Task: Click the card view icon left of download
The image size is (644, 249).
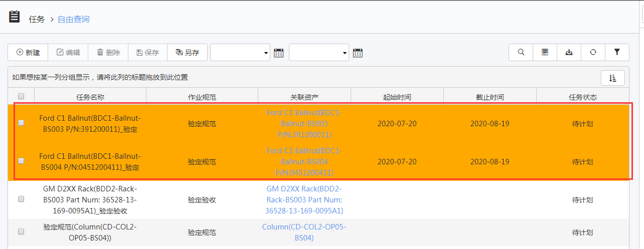Action: tap(545, 52)
